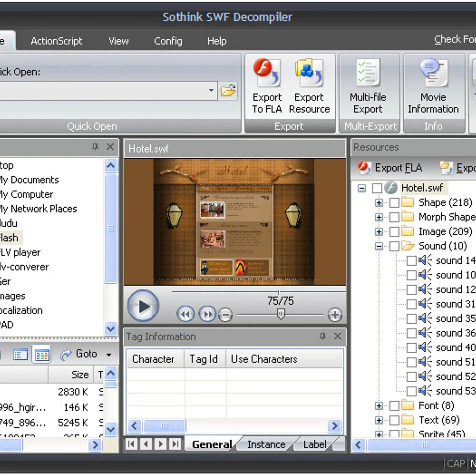Check the Sound (10) checkbox
Viewport: 476px width, 476px height.
click(x=394, y=246)
